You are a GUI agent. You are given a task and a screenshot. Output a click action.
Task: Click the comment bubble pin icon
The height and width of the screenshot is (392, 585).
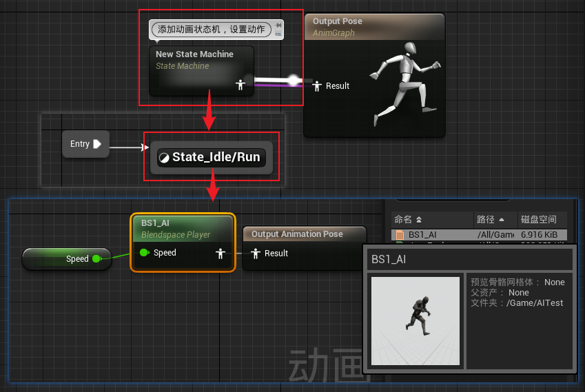278,25
